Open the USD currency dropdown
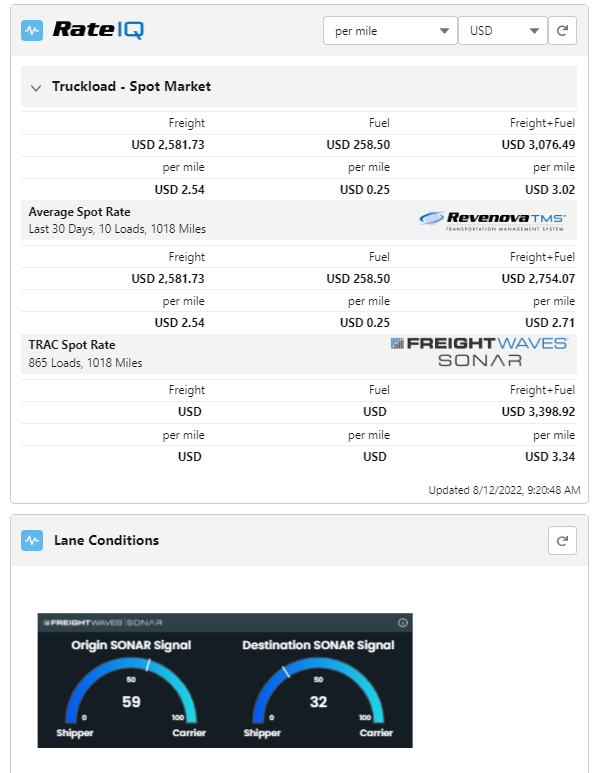The width and height of the screenshot is (594, 773). point(503,31)
